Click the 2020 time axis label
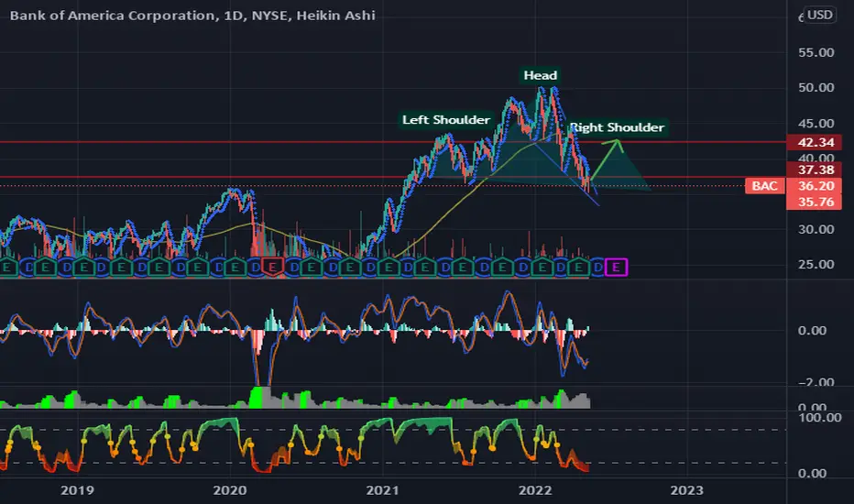This screenshot has height=504, width=854. (230, 490)
